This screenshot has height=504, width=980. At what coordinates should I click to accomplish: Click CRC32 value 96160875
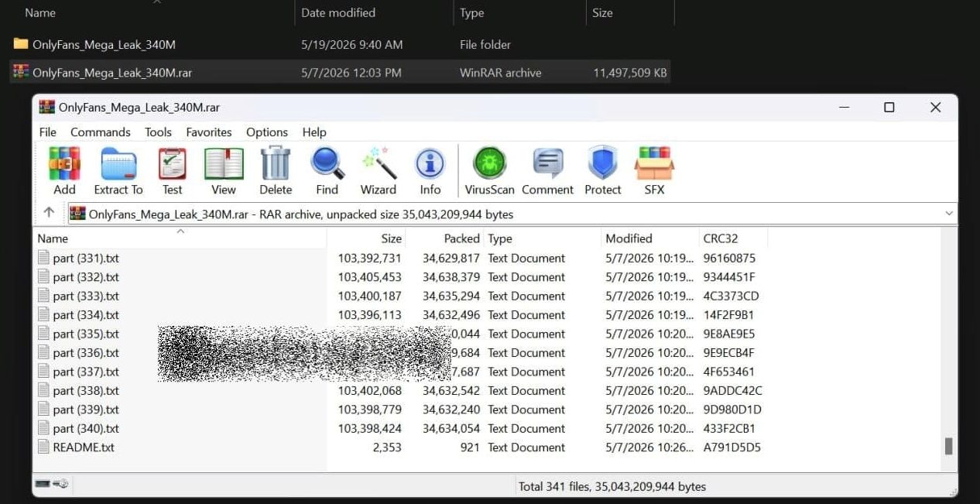click(729, 258)
